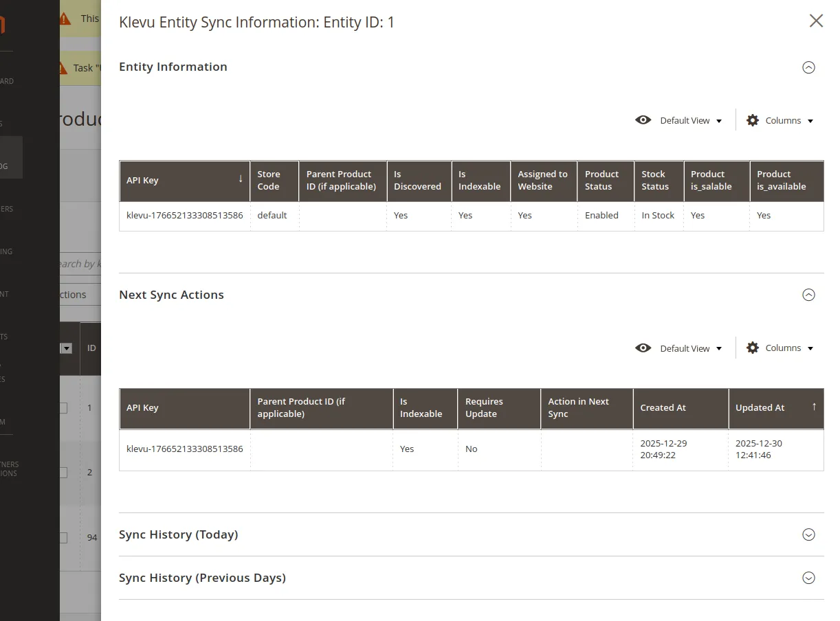
Task: Expand the Sync History (Today) section
Action: point(809,534)
